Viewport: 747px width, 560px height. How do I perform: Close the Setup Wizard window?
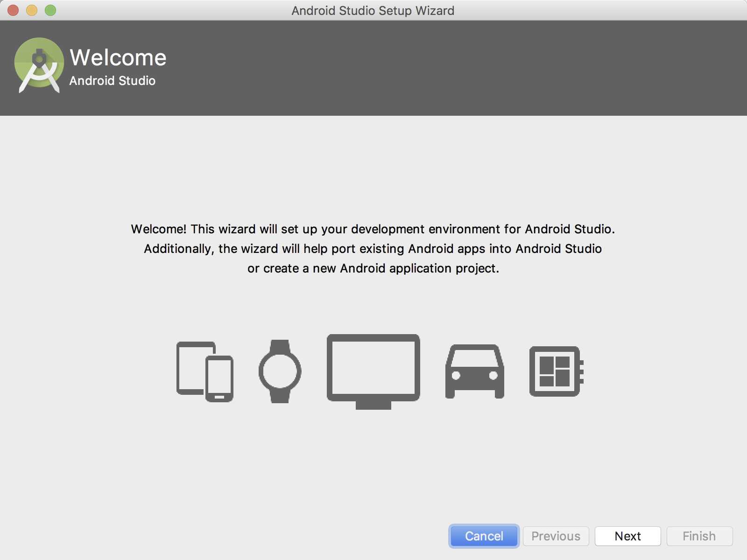click(13, 10)
